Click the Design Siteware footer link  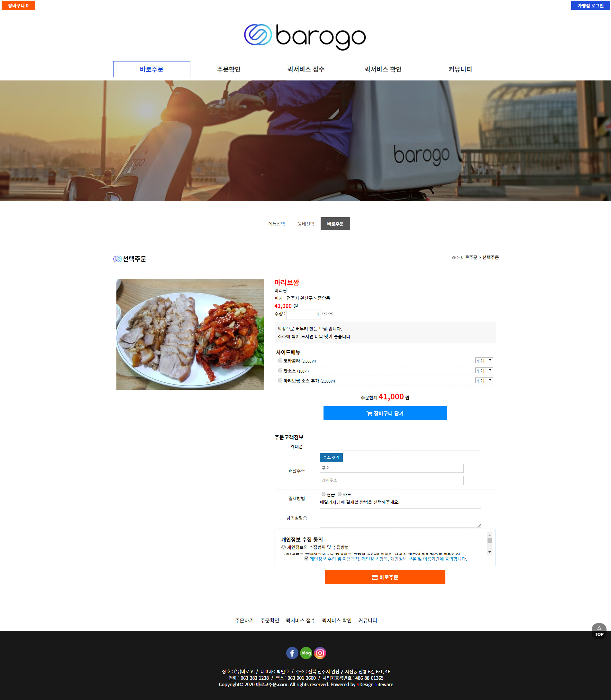375,684
